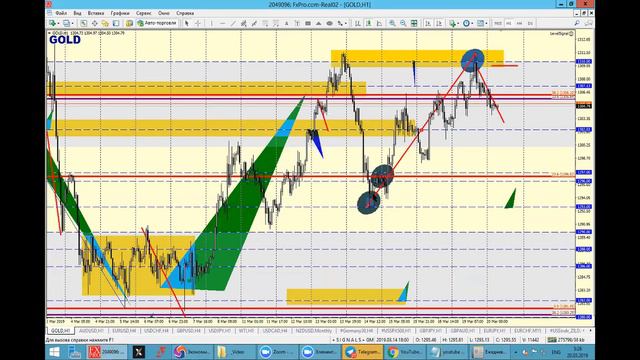The height and width of the screenshot is (360, 640).
Task: Switch to the USDCHF,H4 chart tab
Action: pyautogui.click(x=156, y=331)
